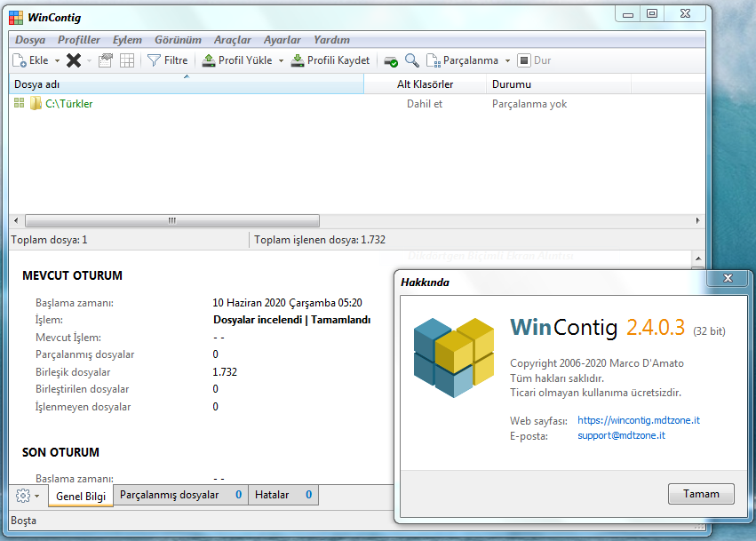Image resolution: width=756 pixels, height=541 pixels.
Task: Click the SON OTURUM heading
Action: 60,452
